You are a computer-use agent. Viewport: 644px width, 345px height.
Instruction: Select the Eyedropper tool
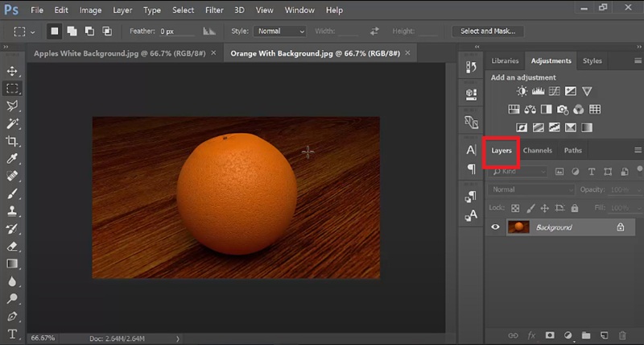click(12, 159)
